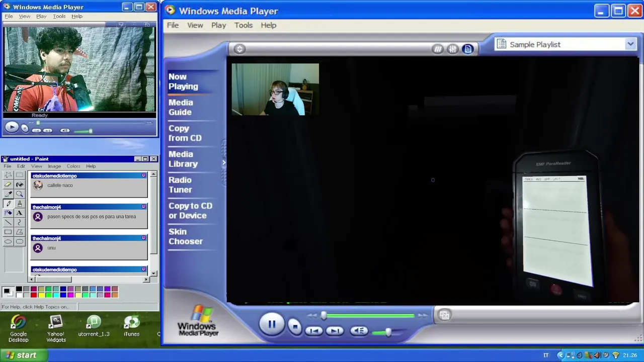Image resolution: width=644 pixels, height=362 pixels.
Task: Select the Pick Color eyedropper in Paint
Action: (9, 194)
